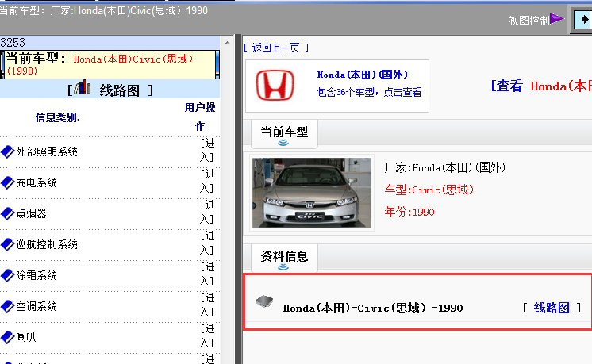Click the 用户操作 column header
592x364 pixels.
[x=200, y=117]
